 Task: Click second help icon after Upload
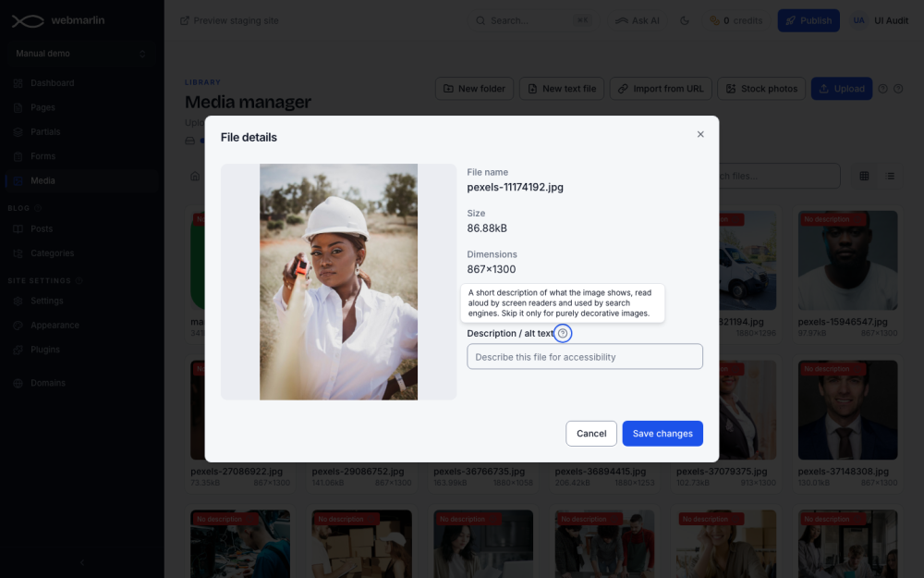pyautogui.click(x=898, y=89)
